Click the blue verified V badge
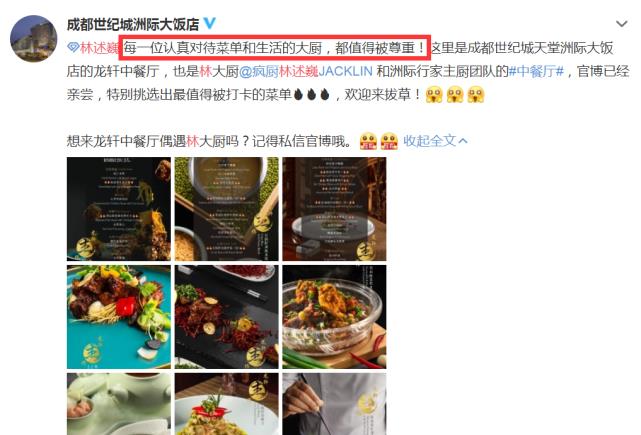 tap(210, 23)
